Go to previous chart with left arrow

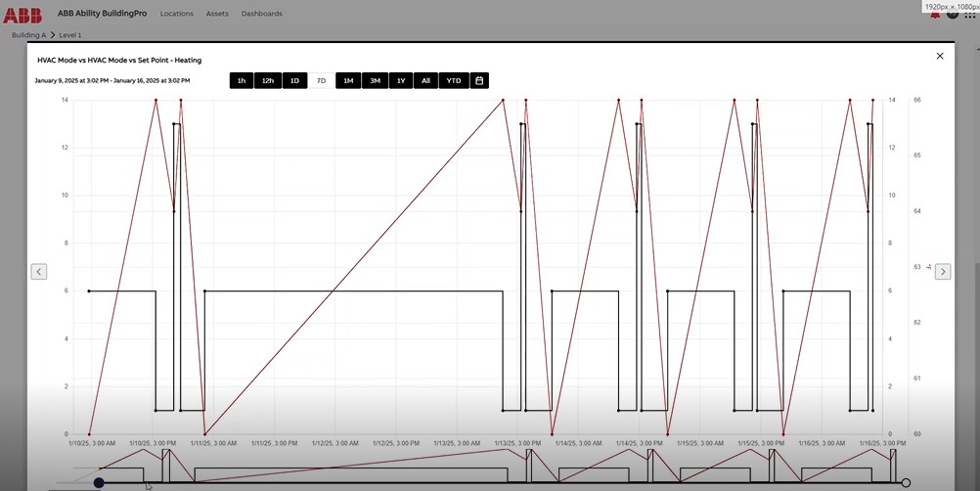pos(39,272)
